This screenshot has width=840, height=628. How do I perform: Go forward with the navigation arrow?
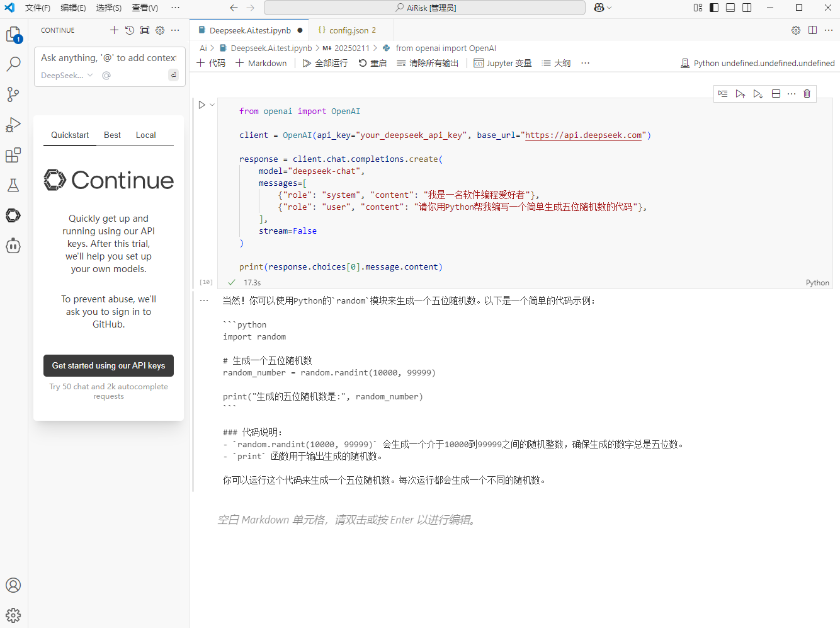[x=251, y=8]
